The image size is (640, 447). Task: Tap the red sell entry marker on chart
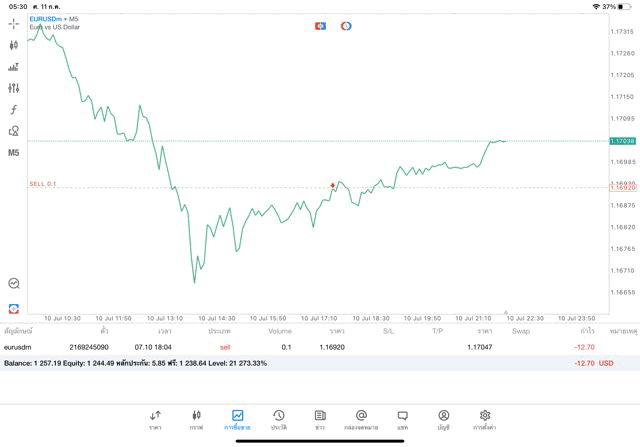coord(333,185)
